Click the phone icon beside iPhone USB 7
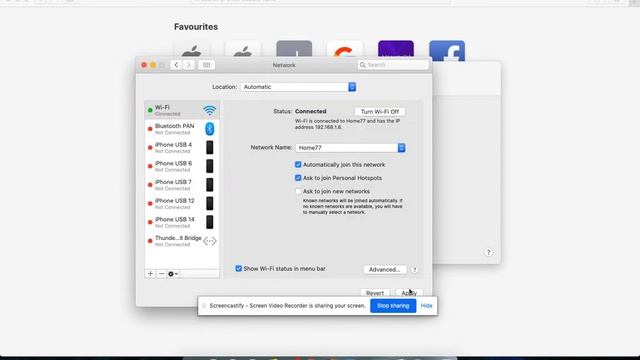640x360 pixels. 209,185
